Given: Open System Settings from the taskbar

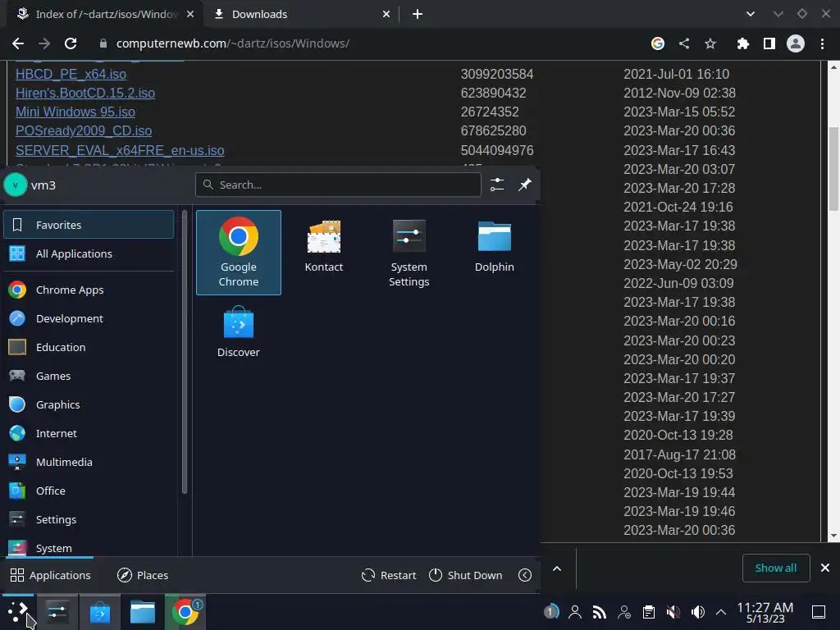Looking at the screenshot, I should 57,612.
